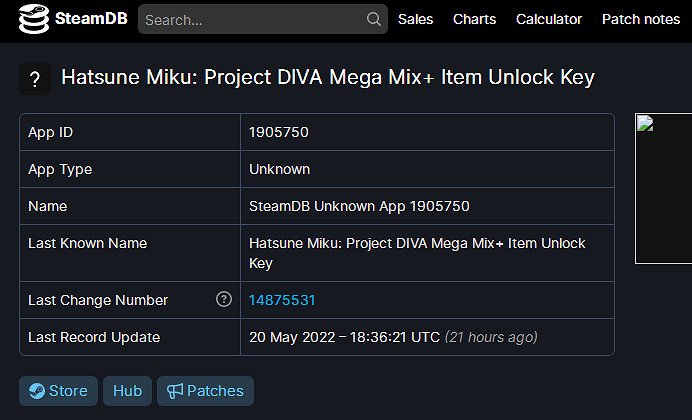Click the broken app image thumbnail
Screen dimensions: 692x420
click(663, 188)
